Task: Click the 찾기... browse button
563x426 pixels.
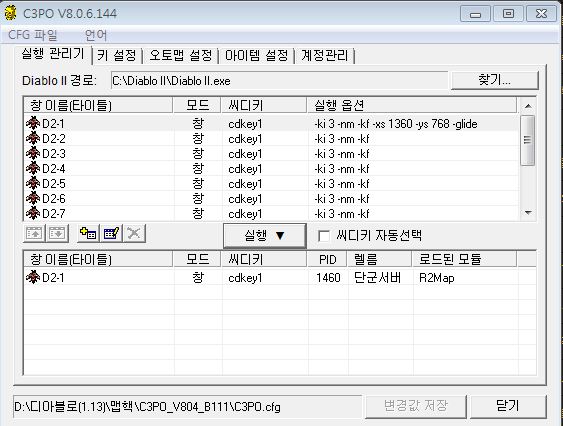Action: coord(494,80)
